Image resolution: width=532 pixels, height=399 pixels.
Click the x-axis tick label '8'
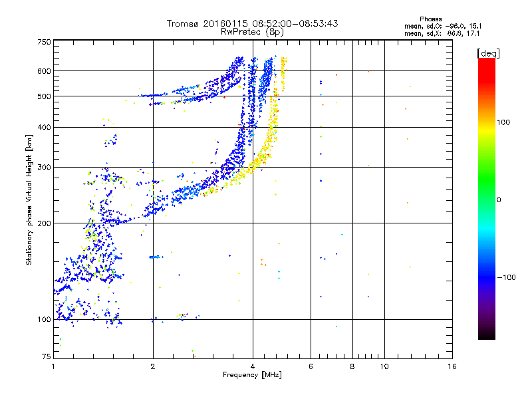(x=352, y=366)
